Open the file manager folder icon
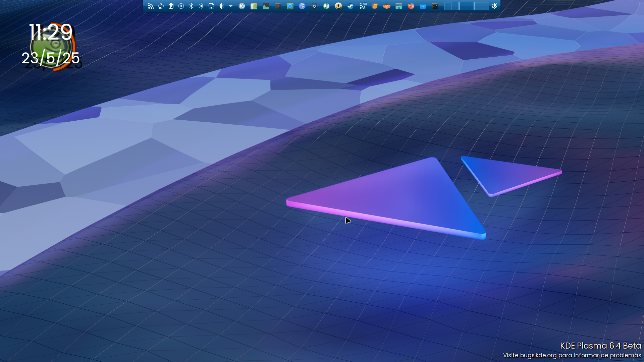The image size is (644, 362). [399, 6]
